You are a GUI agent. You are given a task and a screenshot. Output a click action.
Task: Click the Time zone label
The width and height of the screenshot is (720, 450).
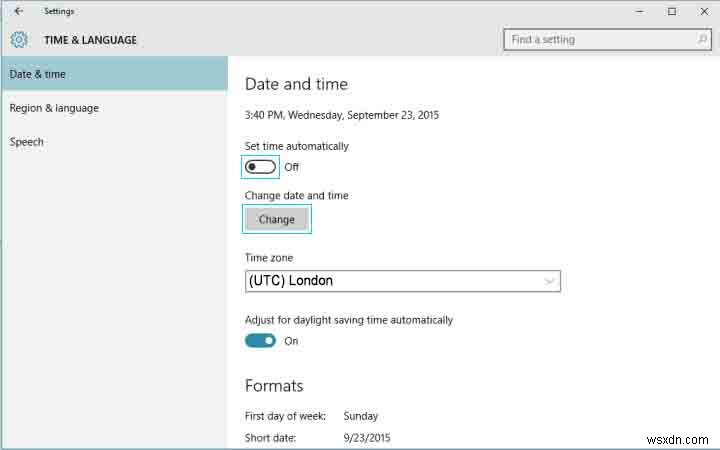[x=269, y=258]
